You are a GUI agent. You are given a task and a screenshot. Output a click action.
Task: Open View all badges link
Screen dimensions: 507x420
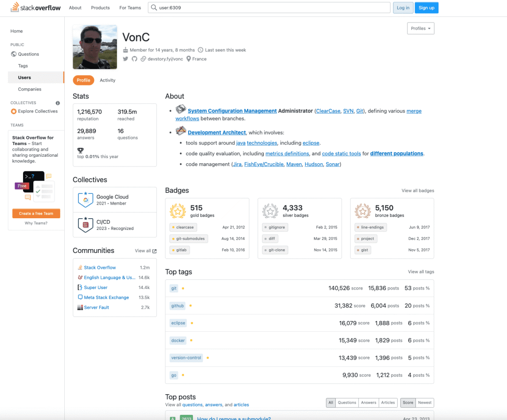[418, 191]
